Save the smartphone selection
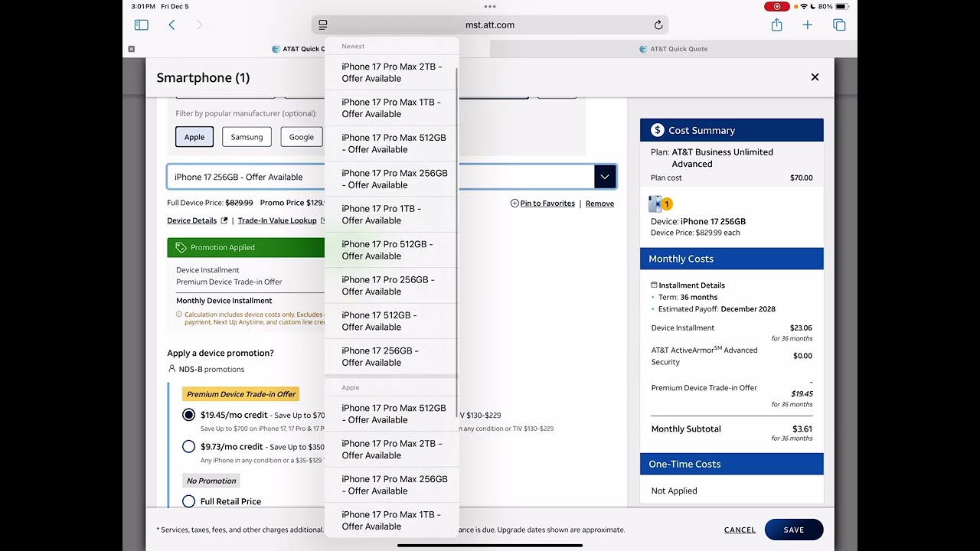This screenshot has width=980, height=551. coord(794,530)
